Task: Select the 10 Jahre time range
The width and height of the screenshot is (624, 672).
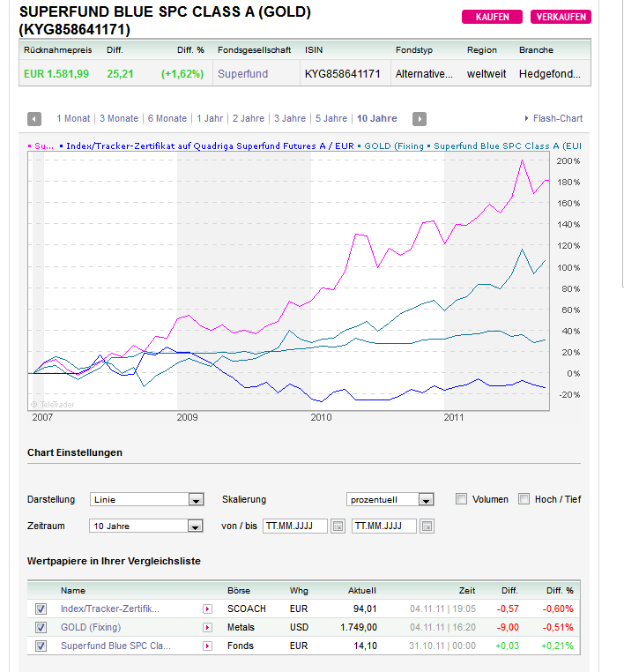Action: tap(377, 118)
